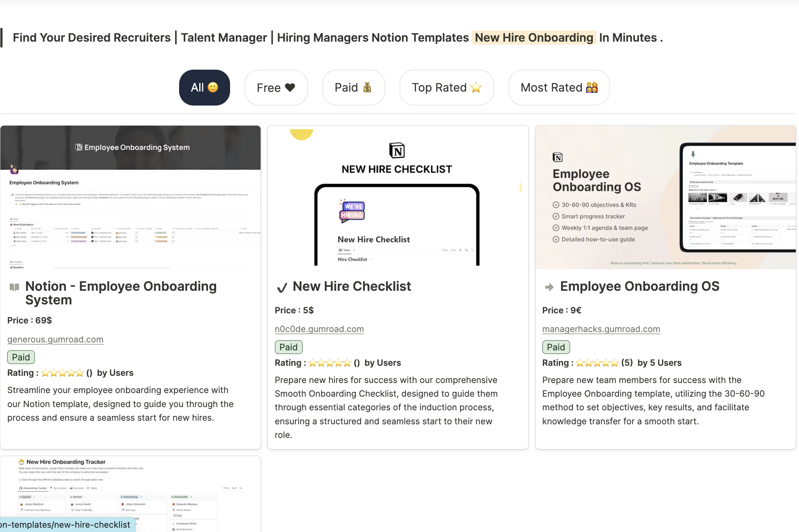Click the Price : 5$ text
Screen dimensions: 799x532
pos(294,310)
